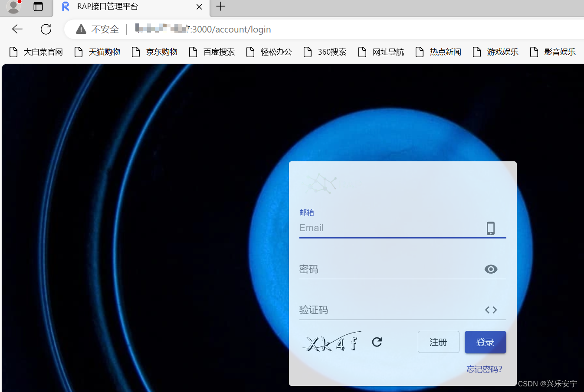
Task: Open the 360搜索 bookmark
Action: (x=325, y=52)
